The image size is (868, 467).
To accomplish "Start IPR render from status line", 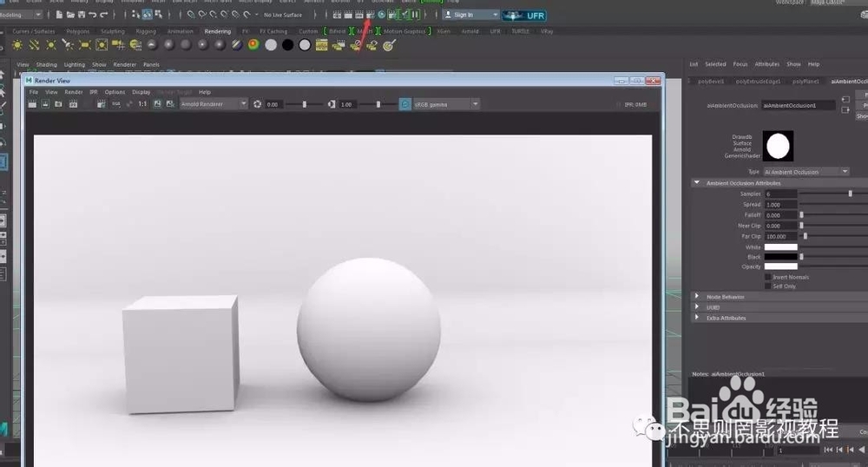I will (x=359, y=15).
